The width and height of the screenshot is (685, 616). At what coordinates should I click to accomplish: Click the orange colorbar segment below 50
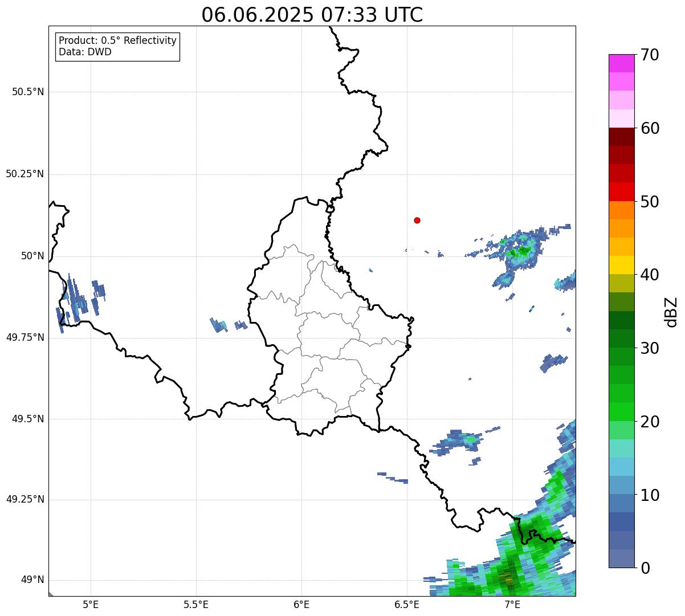[x=621, y=210]
